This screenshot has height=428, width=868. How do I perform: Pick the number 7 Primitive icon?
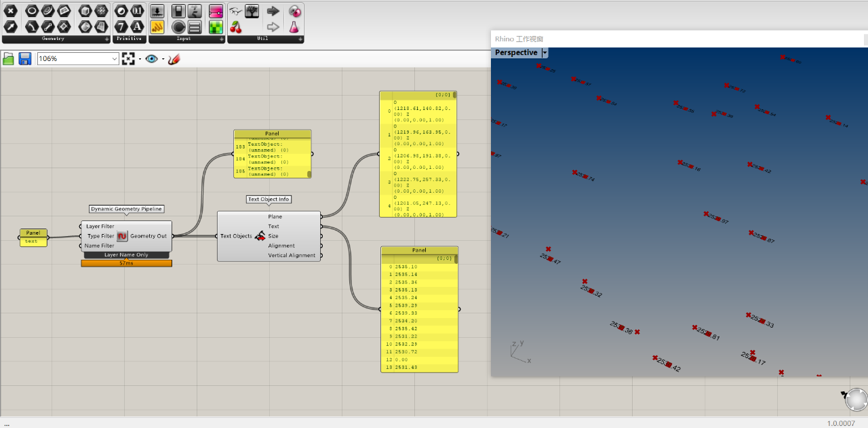(121, 27)
